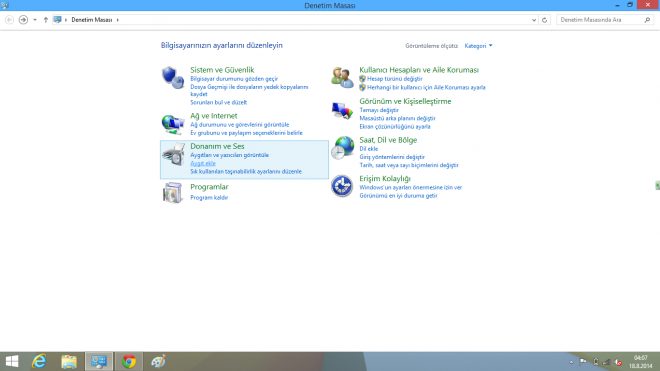Click the volume icon in system tray
Image resolution: width=660 pixels, height=371 pixels.
(618, 362)
